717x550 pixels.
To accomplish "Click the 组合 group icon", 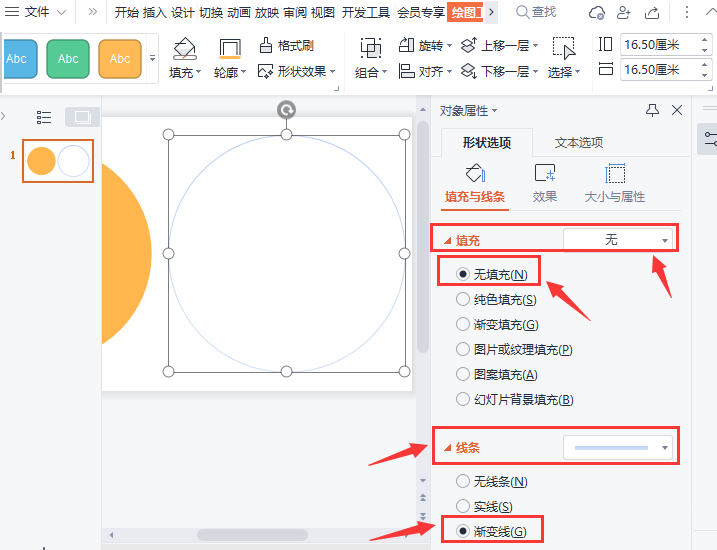I will click(370, 48).
